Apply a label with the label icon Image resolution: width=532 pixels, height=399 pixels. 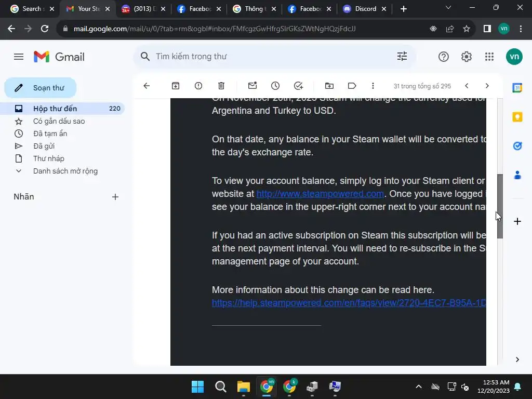[x=352, y=86]
